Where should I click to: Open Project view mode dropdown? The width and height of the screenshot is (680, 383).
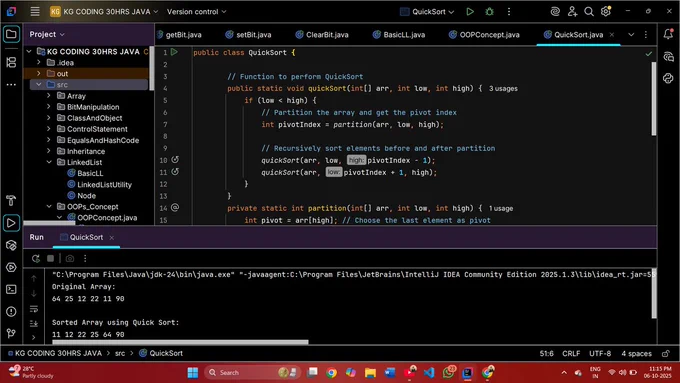point(47,34)
